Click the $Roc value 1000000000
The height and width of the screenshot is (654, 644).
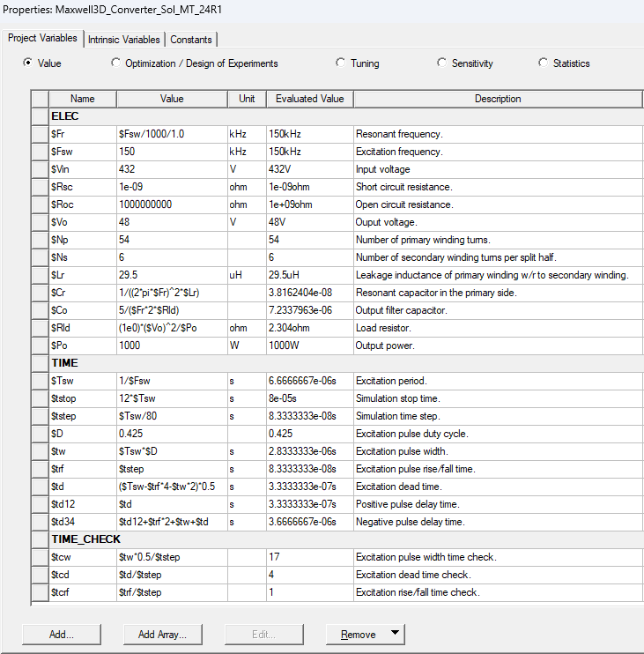tap(172, 204)
